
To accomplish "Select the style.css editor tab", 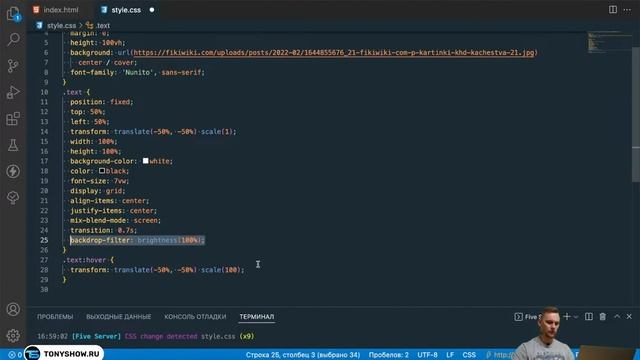I will coord(126,10).
